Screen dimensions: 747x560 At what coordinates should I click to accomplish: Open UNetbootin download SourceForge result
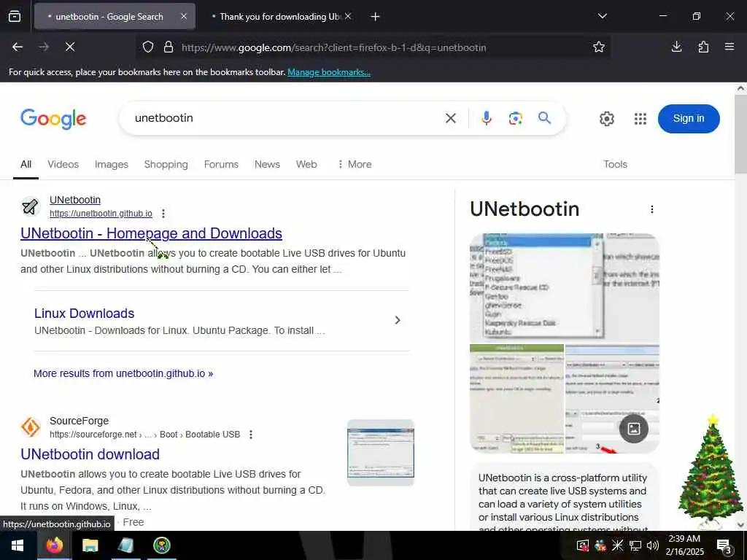coord(90,454)
